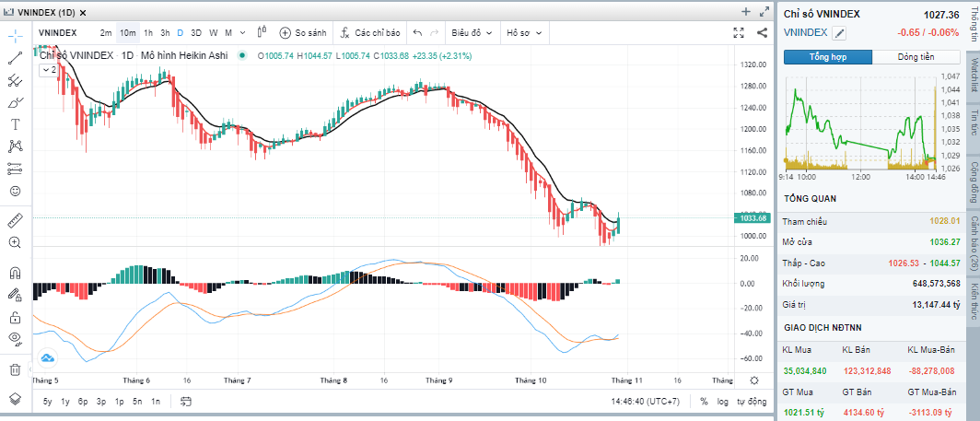Image resolution: width=980 pixels, height=421 pixels.
Task: Toggle the log scale option
Action: pyautogui.click(x=722, y=402)
